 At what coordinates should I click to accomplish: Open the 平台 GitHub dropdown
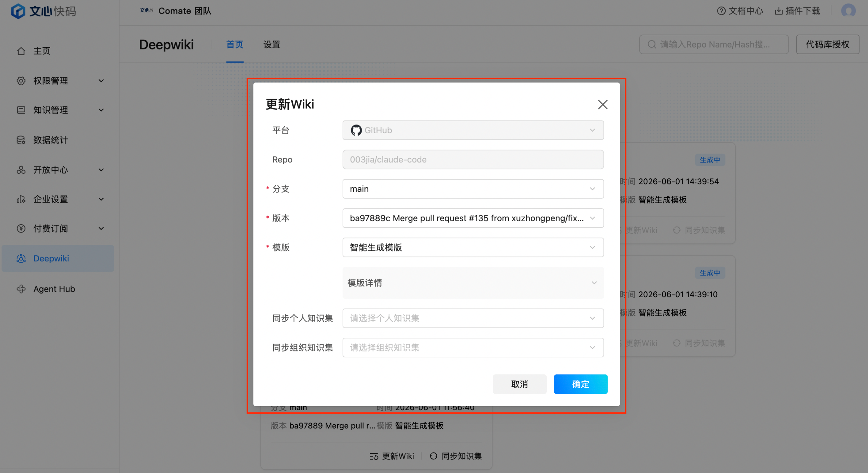(473, 130)
